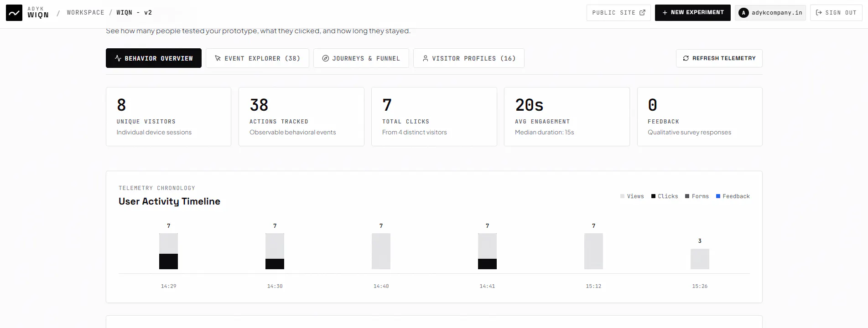Click the ADYK WIQN logo icon
The height and width of the screenshot is (328, 868).
tap(14, 13)
